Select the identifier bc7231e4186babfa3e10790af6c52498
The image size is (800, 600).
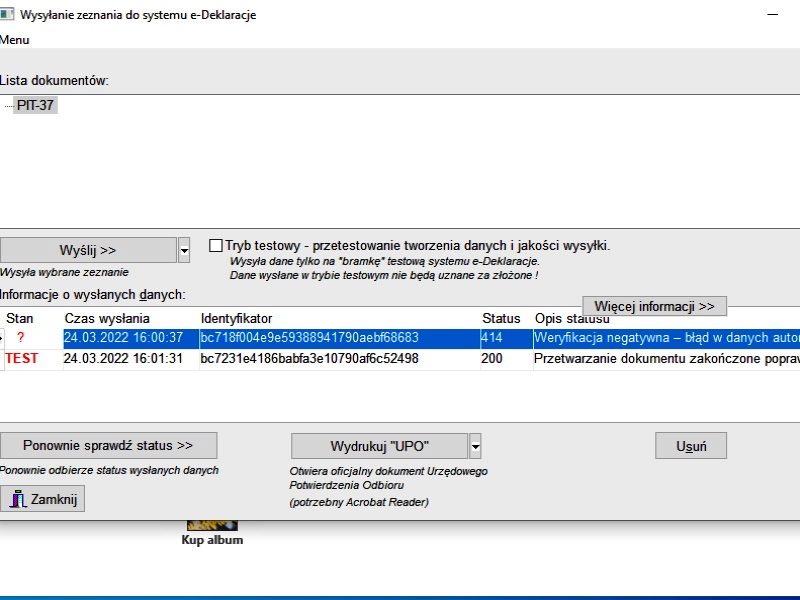309,359
